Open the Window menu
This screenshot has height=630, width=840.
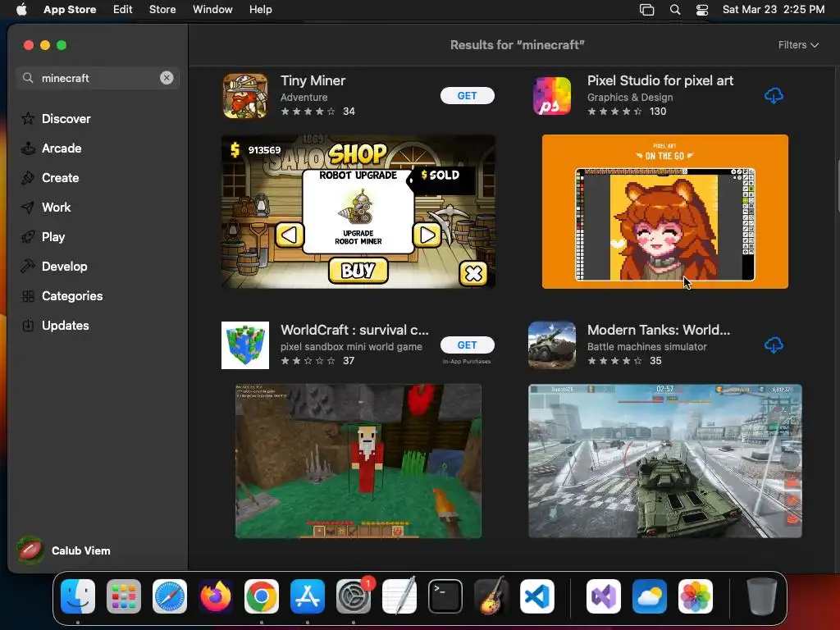click(212, 9)
